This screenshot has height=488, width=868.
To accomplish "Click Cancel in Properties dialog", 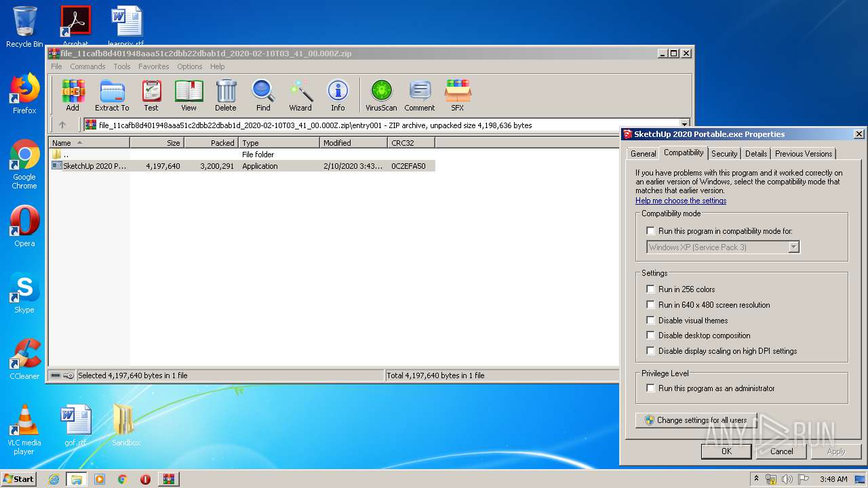I will [x=781, y=451].
